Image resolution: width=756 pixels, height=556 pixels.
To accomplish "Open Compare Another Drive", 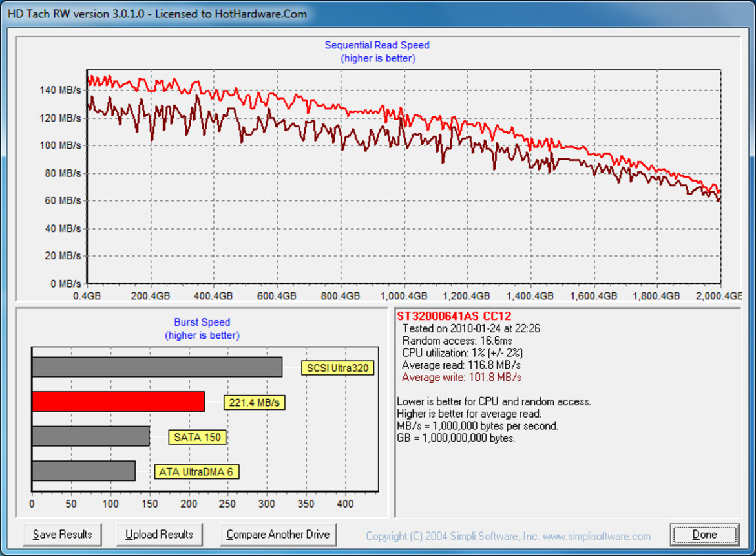I will pos(278,534).
